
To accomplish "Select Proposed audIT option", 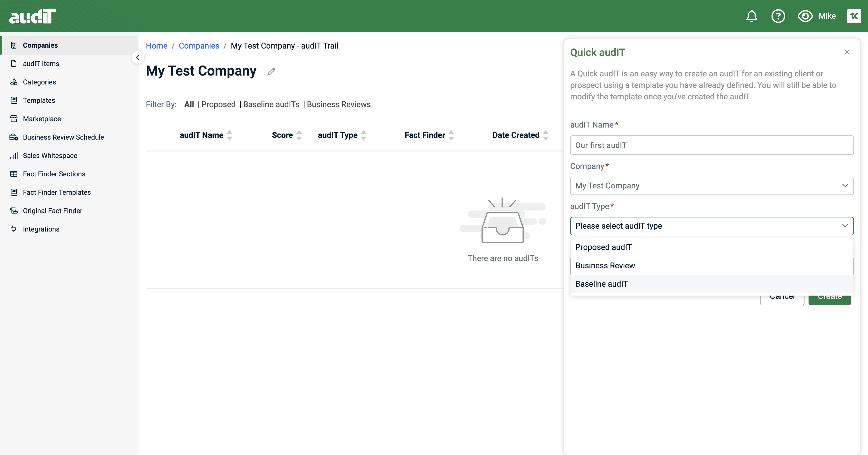I will tap(712, 247).
